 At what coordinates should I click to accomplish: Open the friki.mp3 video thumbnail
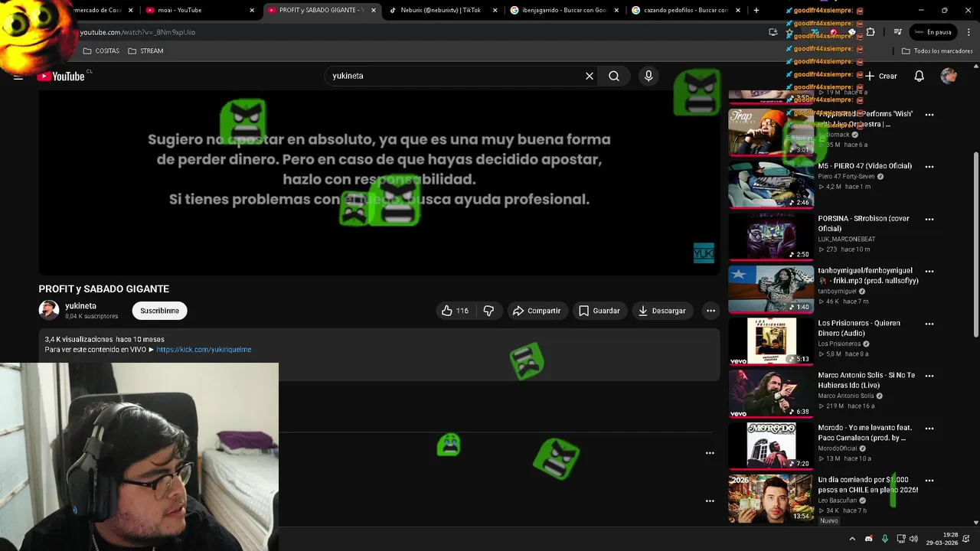(771, 289)
